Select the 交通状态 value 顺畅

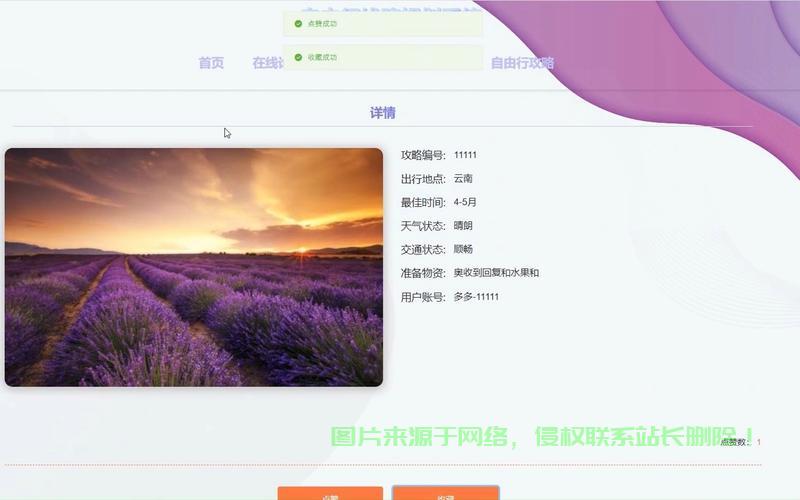click(x=463, y=249)
